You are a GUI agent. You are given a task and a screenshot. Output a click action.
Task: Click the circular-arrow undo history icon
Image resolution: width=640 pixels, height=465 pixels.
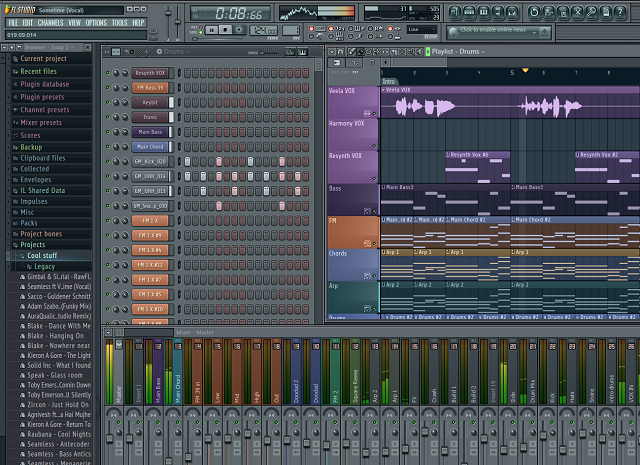click(x=534, y=12)
